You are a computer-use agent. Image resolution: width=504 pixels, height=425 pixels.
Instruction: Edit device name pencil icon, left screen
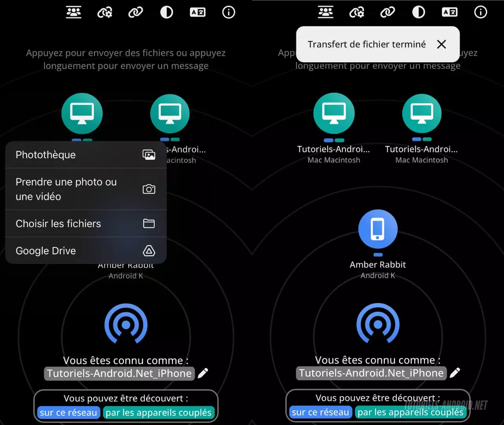(203, 373)
